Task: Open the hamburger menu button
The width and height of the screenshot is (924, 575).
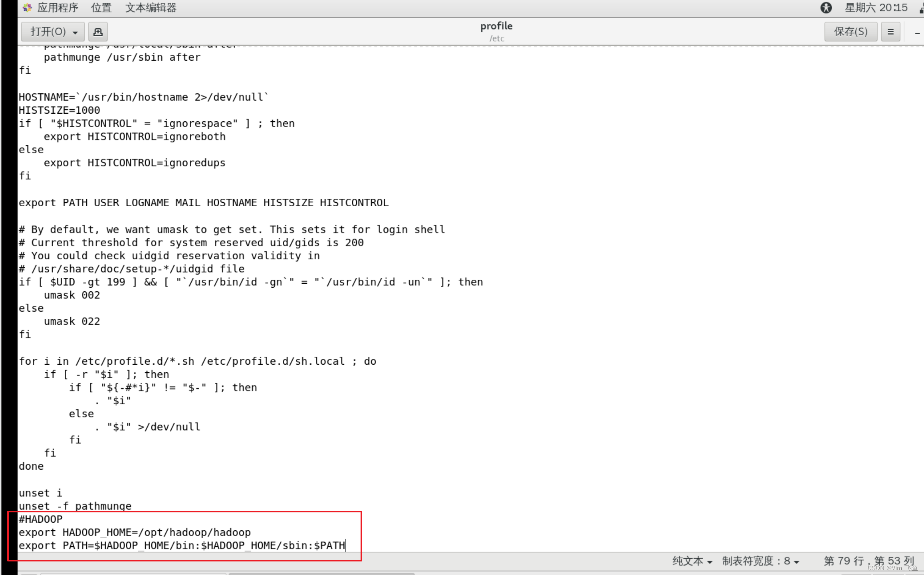Action: click(x=890, y=32)
